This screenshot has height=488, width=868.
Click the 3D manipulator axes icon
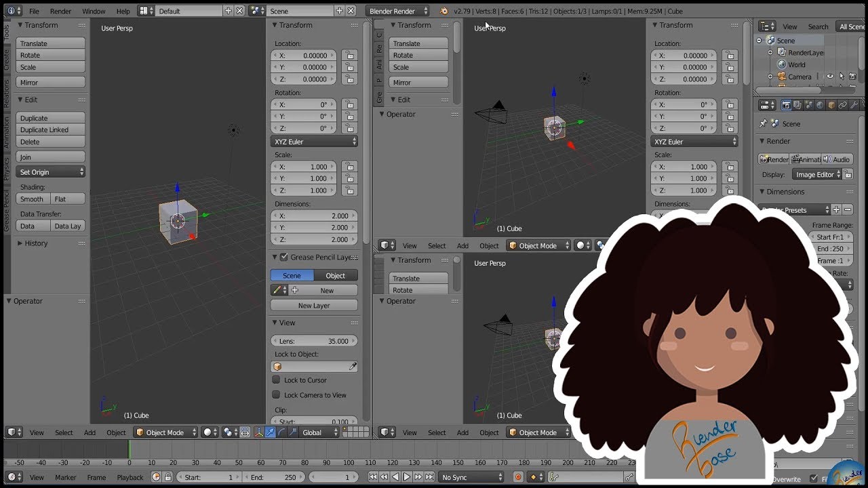(258, 432)
